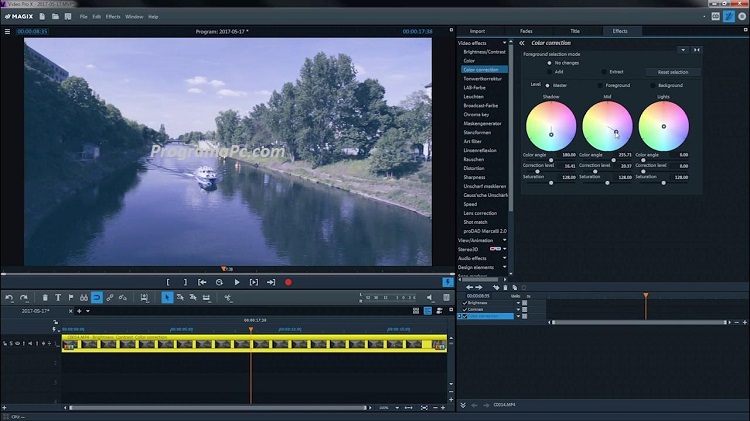Click the Play button under preview

[x=237, y=283]
